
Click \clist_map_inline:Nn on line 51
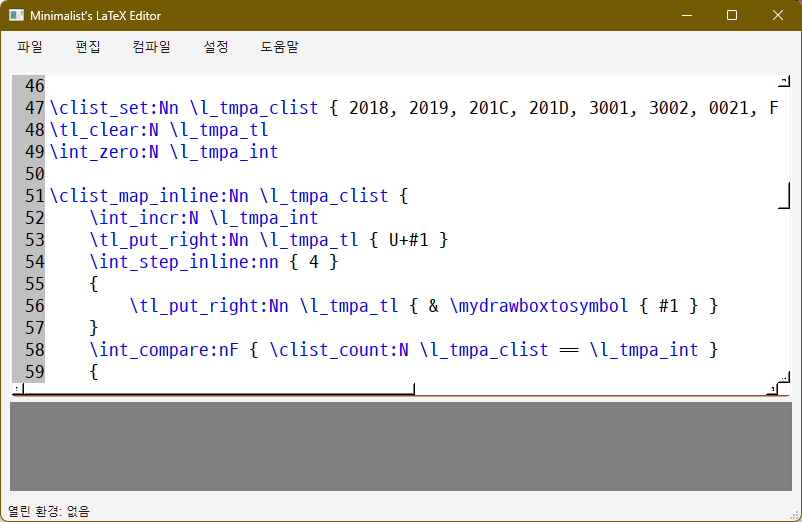[149, 196]
